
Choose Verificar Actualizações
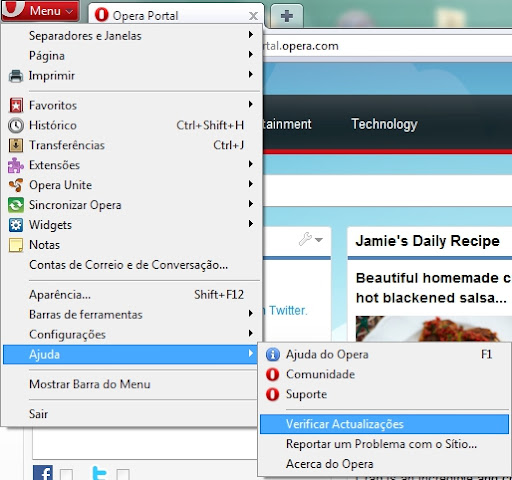pyautogui.click(x=384, y=424)
